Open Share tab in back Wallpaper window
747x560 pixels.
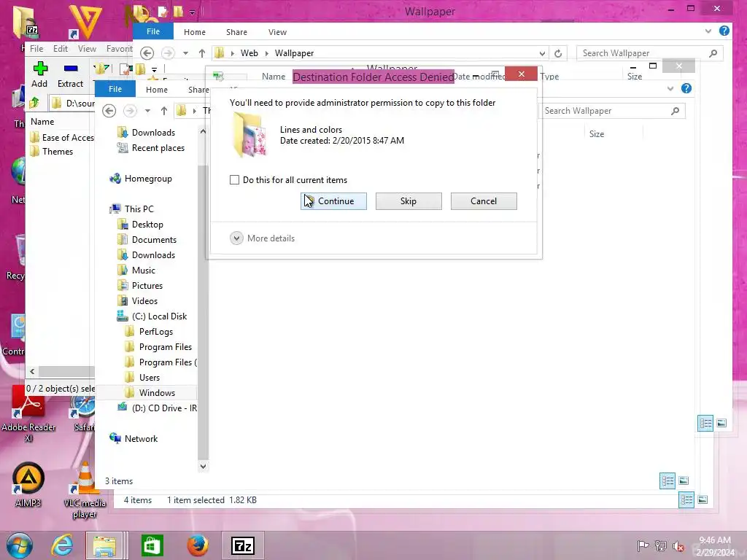pos(236,32)
